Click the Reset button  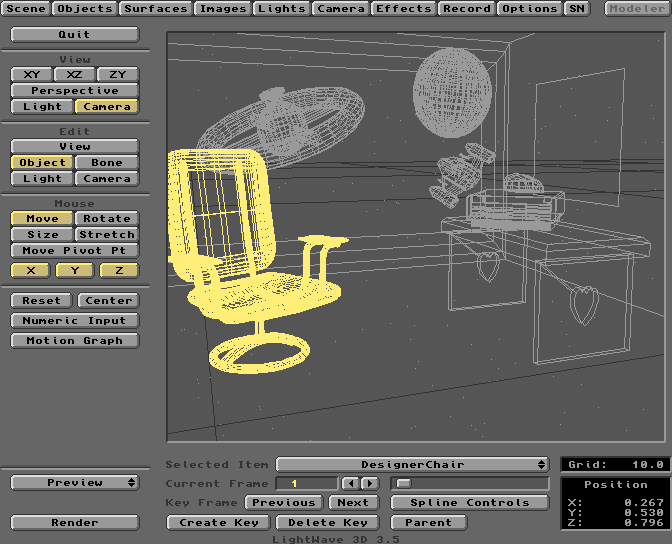point(41,301)
